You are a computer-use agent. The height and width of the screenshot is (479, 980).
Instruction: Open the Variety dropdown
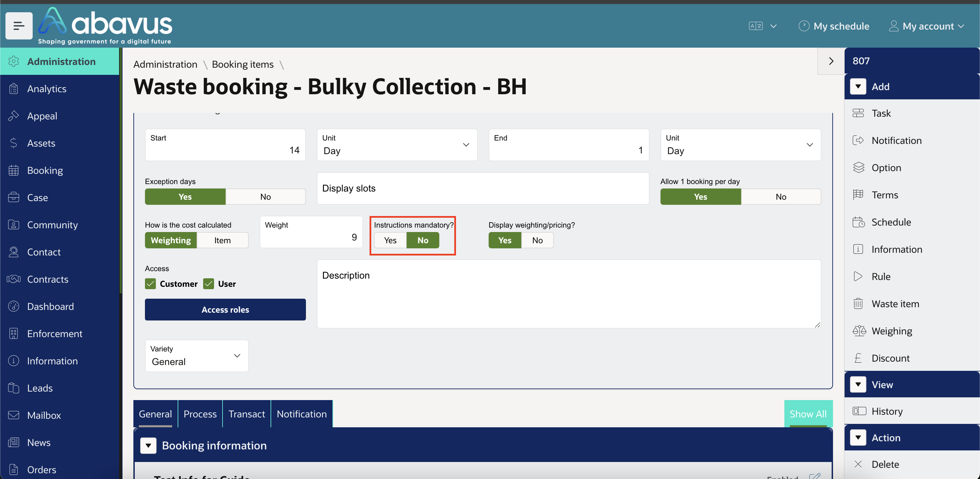(197, 356)
